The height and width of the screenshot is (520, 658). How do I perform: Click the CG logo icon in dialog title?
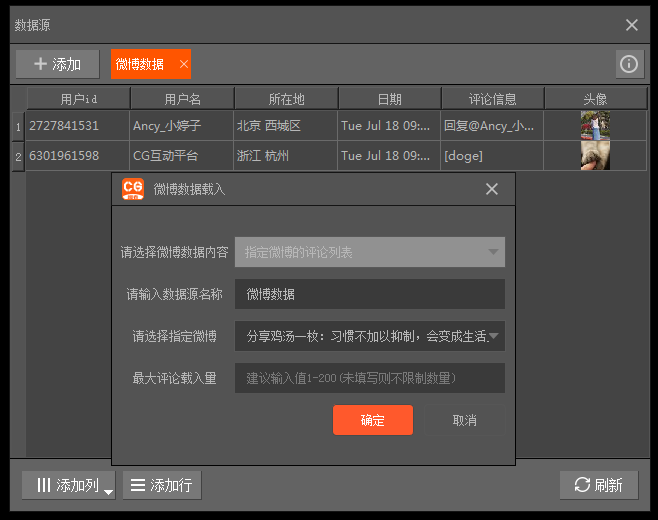click(x=133, y=189)
